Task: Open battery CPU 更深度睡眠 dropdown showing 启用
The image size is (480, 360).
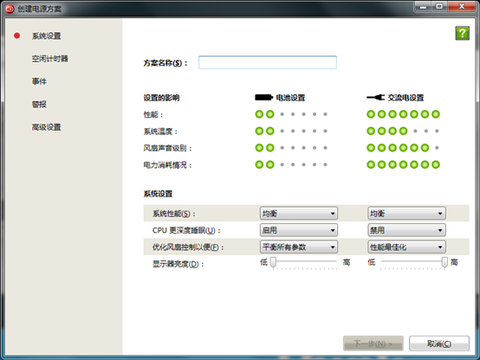Action: (x=299, y=230)
